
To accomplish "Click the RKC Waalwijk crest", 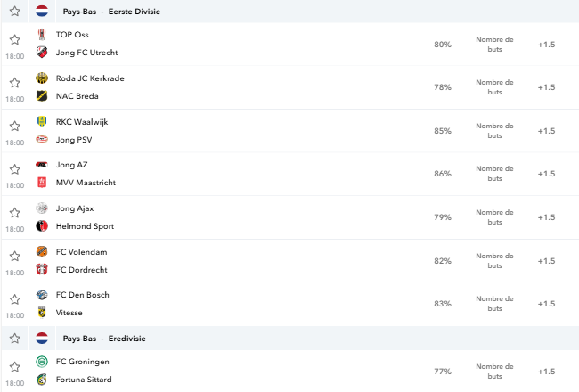I will [42, 121].
